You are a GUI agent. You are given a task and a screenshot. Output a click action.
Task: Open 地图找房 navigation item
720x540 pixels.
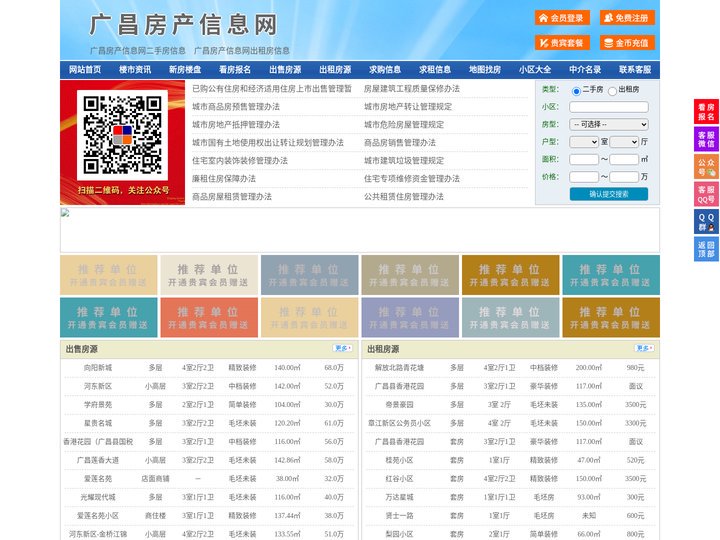pos(485,70)
